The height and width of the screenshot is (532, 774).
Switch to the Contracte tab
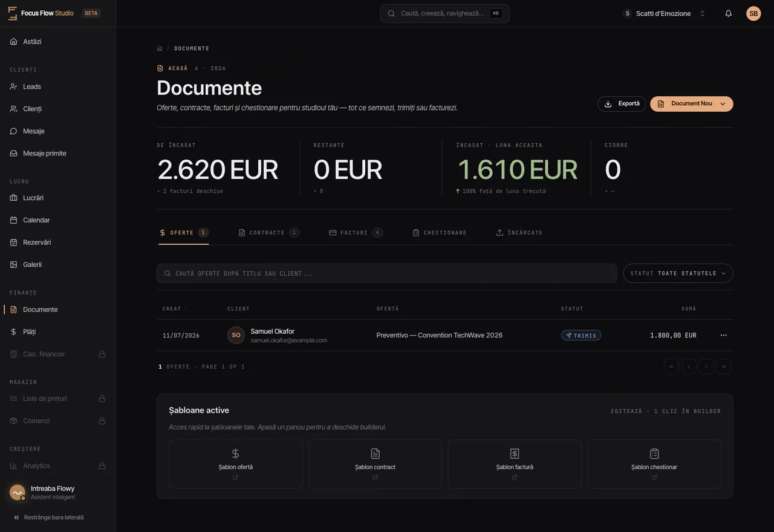pos(268,233)
